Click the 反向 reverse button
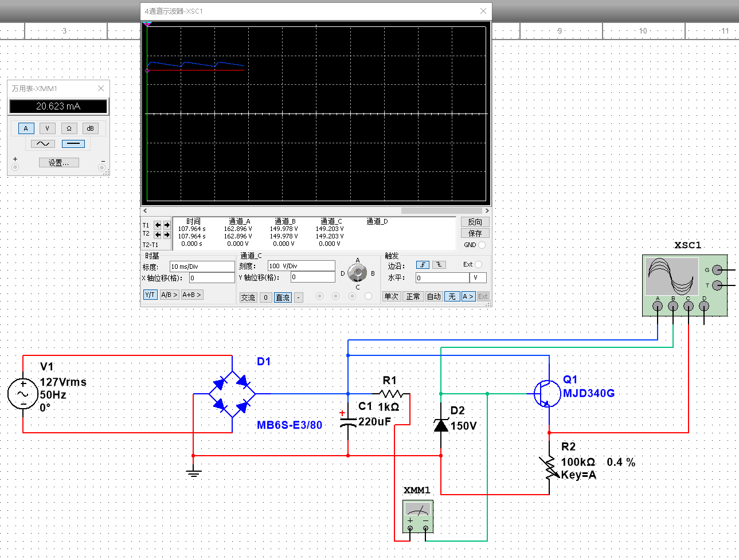 tap(475, 222)
